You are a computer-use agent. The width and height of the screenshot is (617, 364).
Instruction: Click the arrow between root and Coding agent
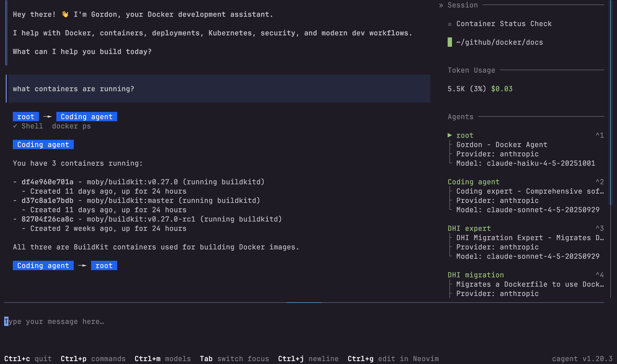point(48,117)
